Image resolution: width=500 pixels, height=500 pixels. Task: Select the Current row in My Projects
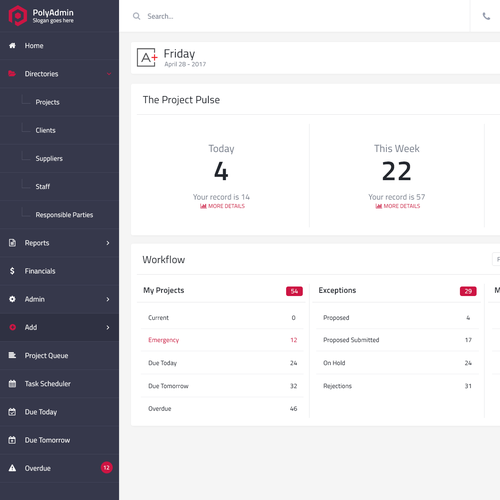click(222, 318)
